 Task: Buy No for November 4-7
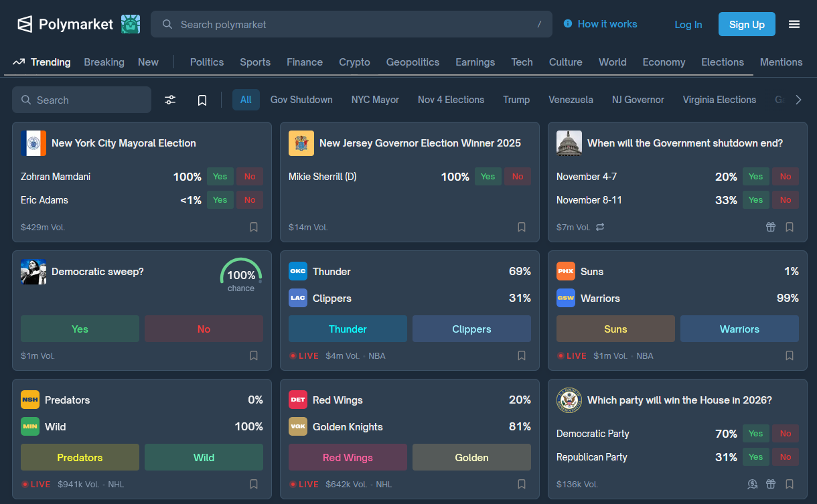(786, 177)
